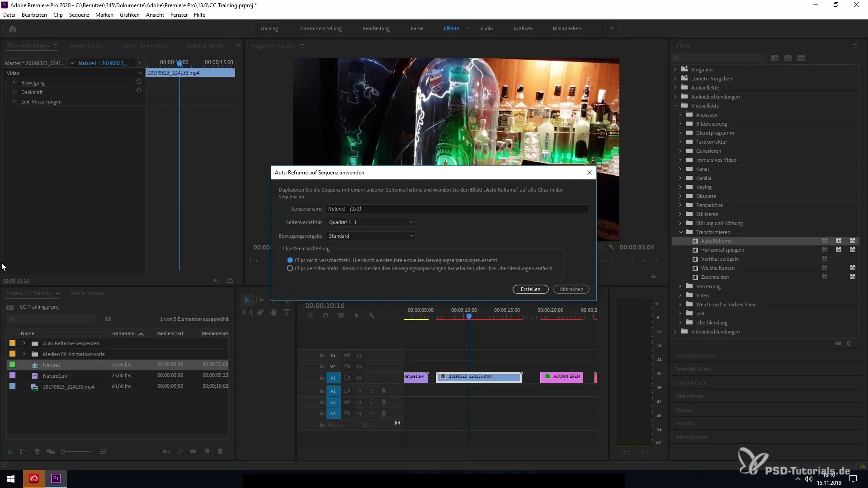The width and height of the screenshot is (868, 488).
Task: Add a marker in the timeline
Action: (x=356, y=315)
